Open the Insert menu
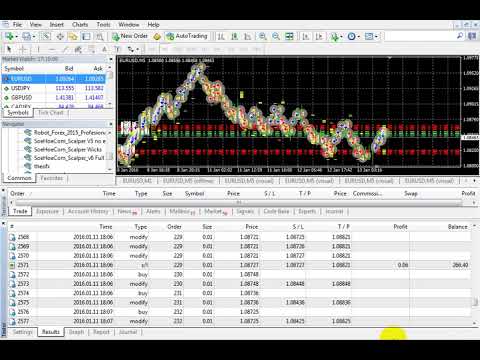This screenshot has width=480, height=360. [x=57, y=25]
